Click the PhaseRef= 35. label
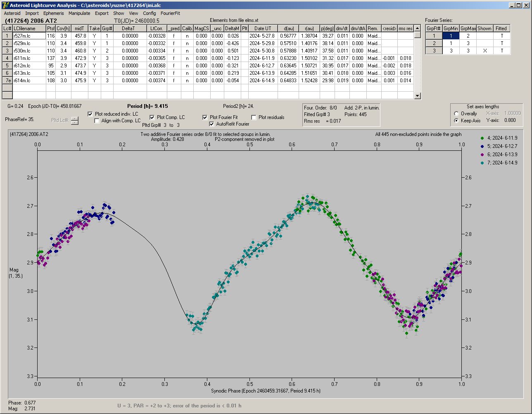 point(19,119)
